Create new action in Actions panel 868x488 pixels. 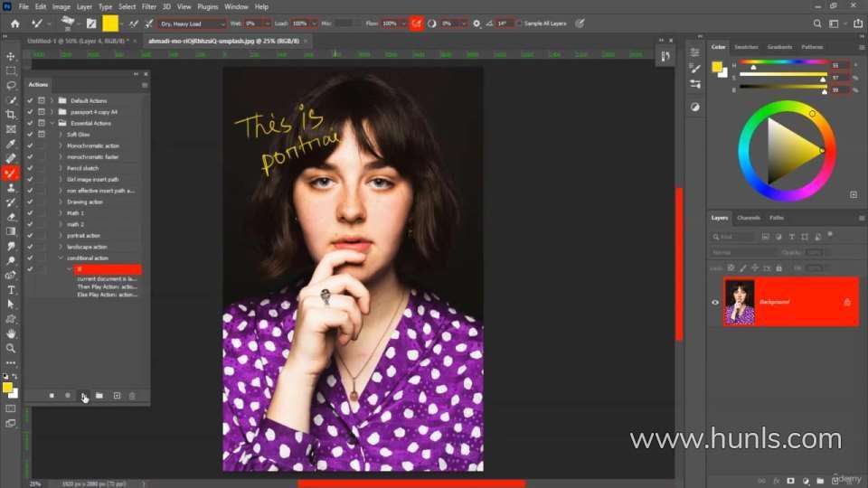tap(117, 396)
